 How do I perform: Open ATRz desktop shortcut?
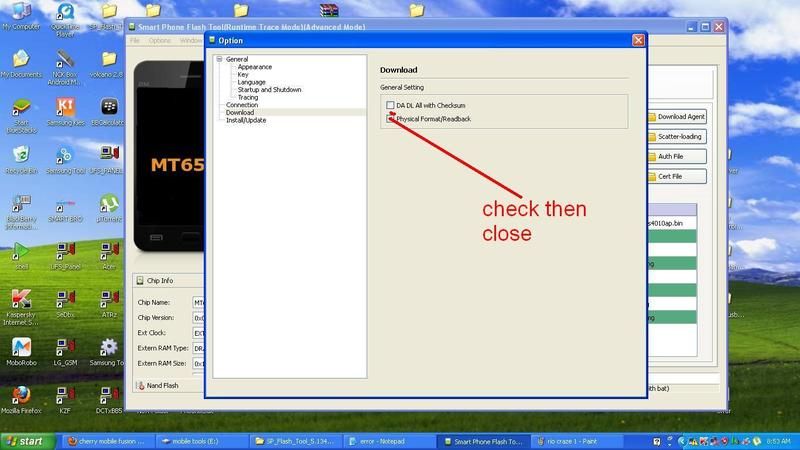tap(109, 304)
